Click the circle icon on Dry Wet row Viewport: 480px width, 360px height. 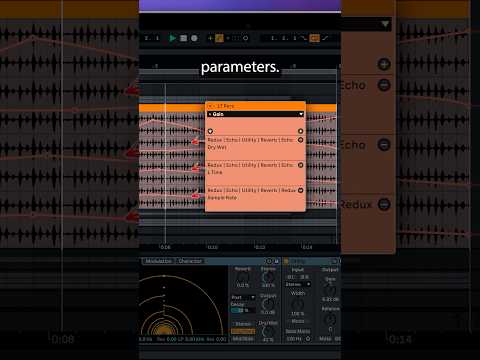pyautogui.click(x=300, y=140)
